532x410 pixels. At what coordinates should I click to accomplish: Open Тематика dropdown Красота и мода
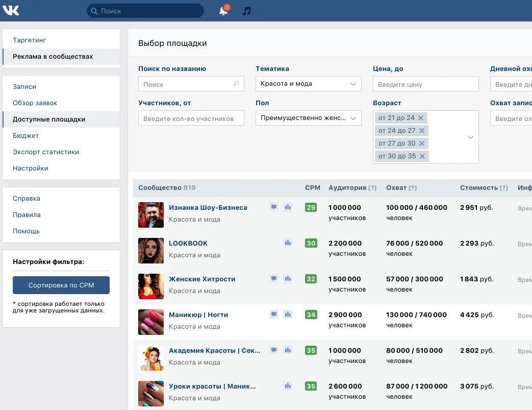tap(309, 84)
